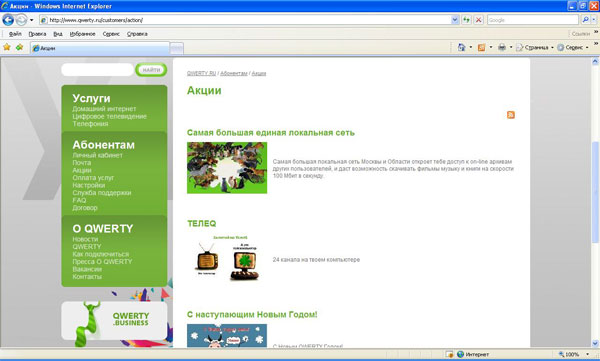
Task: Click the orange RSS icon on page
Action: (x=510, y=115)
